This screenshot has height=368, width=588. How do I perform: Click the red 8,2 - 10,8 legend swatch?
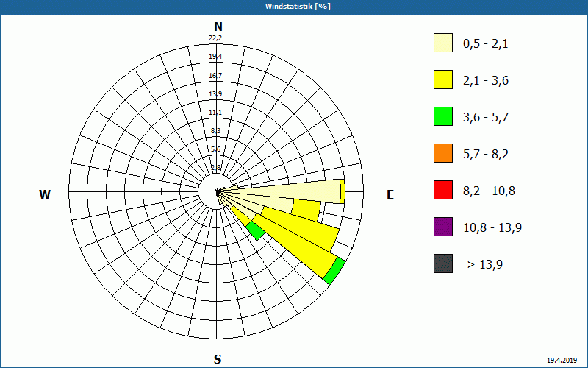(443, 190)
